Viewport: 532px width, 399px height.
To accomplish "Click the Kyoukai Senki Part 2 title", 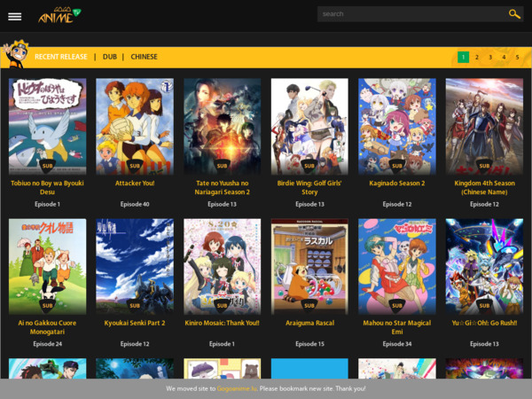I will [x=135, y=323].
